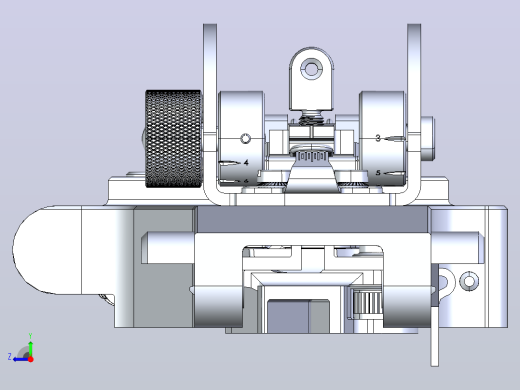Pick the blue-gray block at bottom center
Viewport: 520px width, 390px height.
tap(288, 316)
